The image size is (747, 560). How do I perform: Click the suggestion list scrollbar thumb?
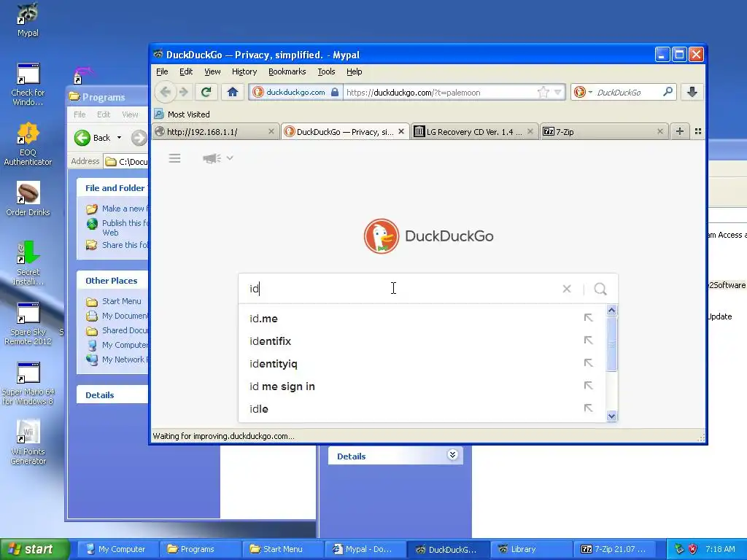click(x=612, y=344)
